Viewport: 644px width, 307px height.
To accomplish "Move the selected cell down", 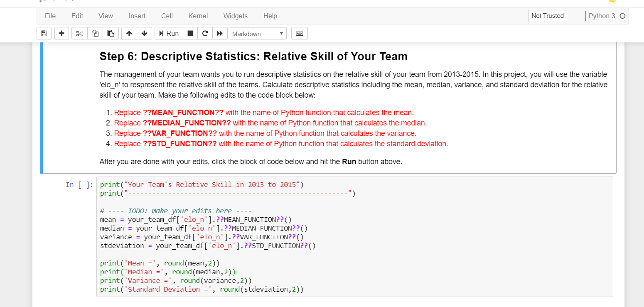I will (144, 33).
